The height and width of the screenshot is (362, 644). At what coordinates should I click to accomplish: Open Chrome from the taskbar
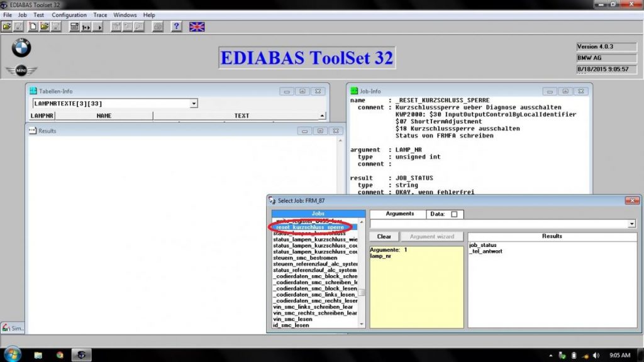click(x=60, y=355)
